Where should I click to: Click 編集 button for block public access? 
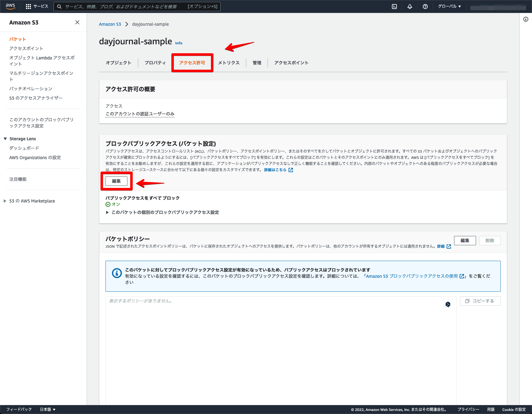116,181
